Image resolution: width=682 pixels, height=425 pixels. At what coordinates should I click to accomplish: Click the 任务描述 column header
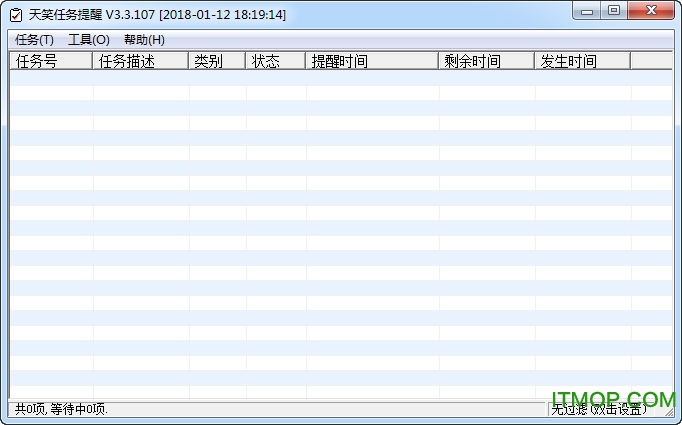tap(140, 61)
